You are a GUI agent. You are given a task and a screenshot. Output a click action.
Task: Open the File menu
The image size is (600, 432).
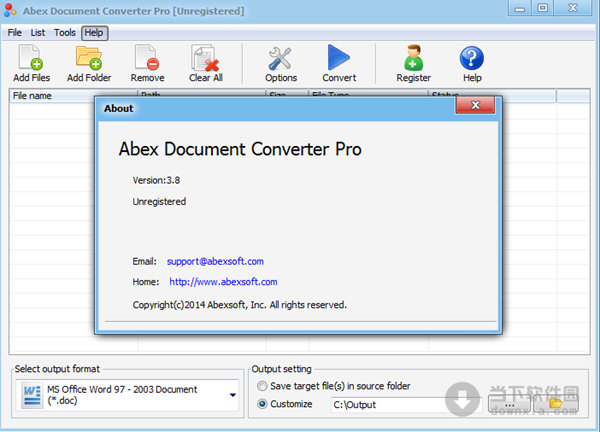coord(15,33)
